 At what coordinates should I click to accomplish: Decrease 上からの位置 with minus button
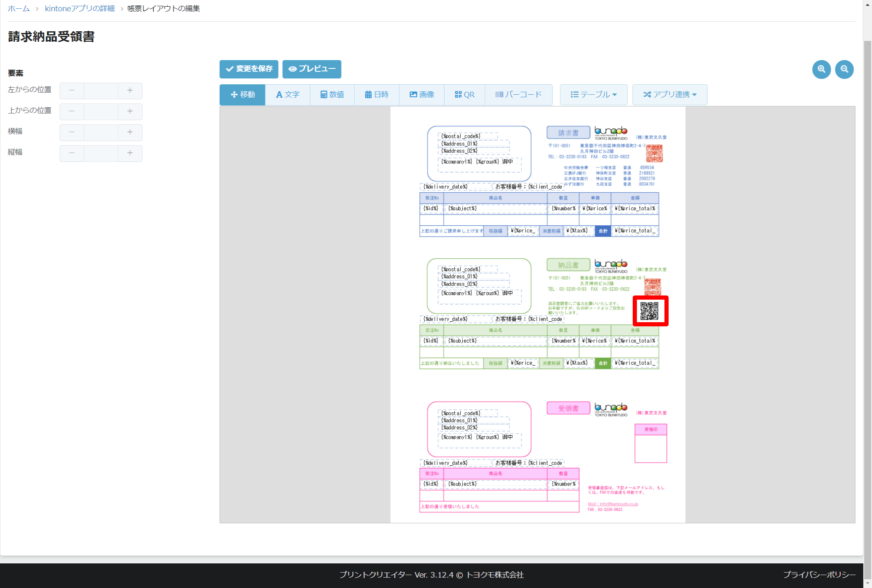[72, 111]
